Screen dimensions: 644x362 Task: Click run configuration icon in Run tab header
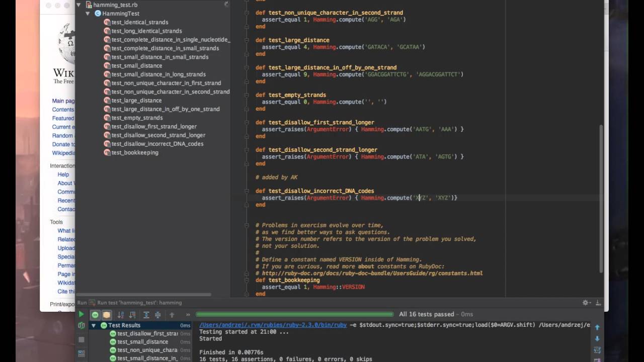click(x=92, y=303)
